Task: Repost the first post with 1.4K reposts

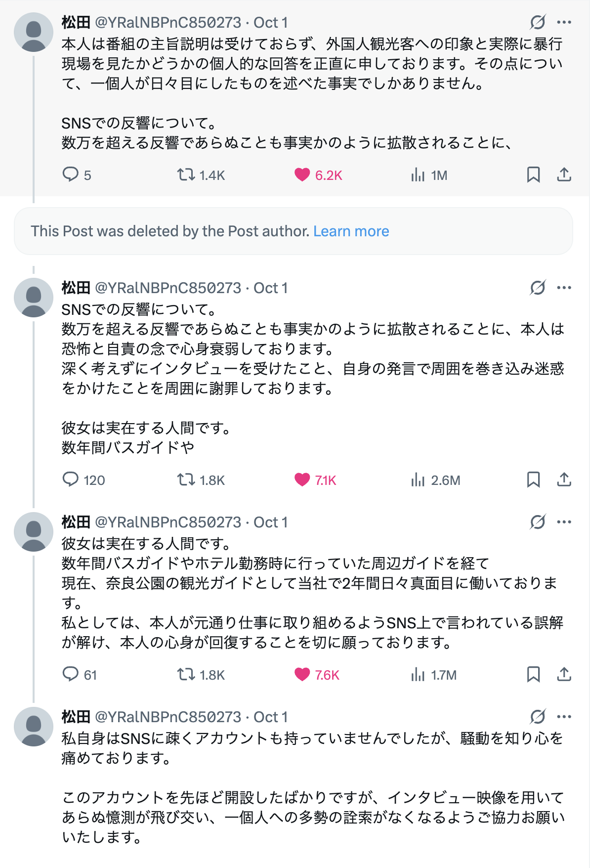Action: coord(186,174)
